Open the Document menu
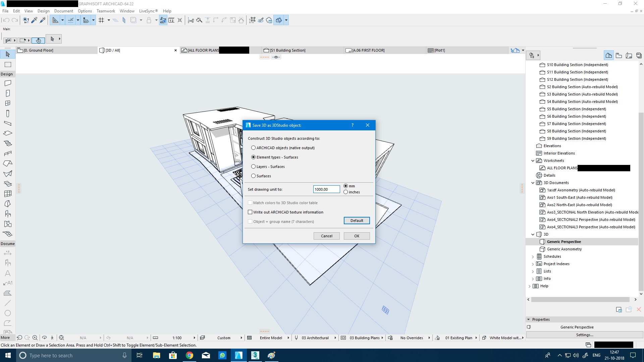Image resolution: width=644 pixels, height=362 pixels. pyautogui.click(x=63, y=11)
